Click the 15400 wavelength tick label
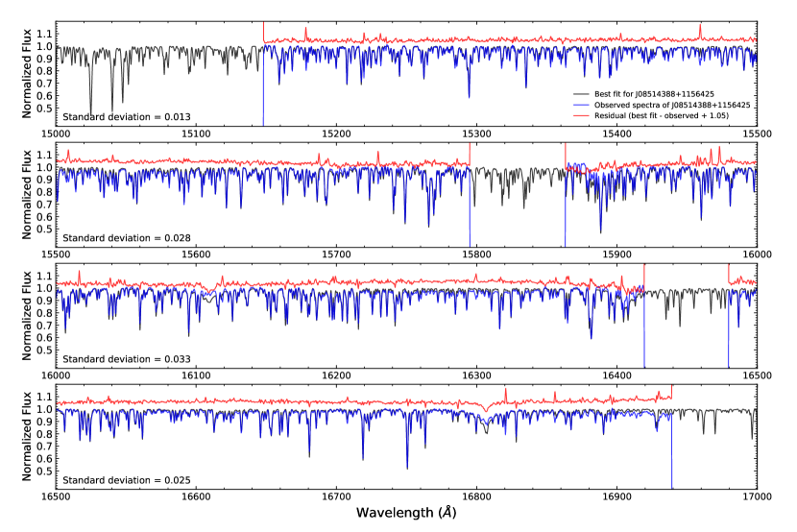 pyautogui.click(x=617, y=133)
